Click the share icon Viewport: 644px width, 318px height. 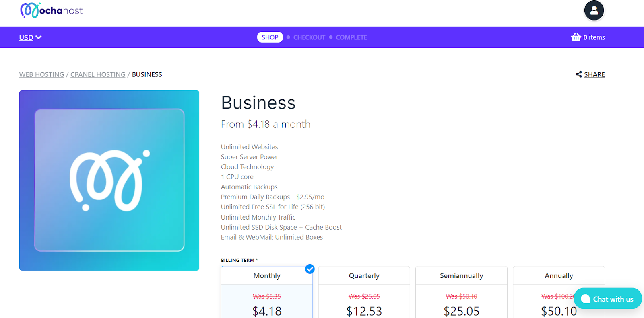pos(579,74)
